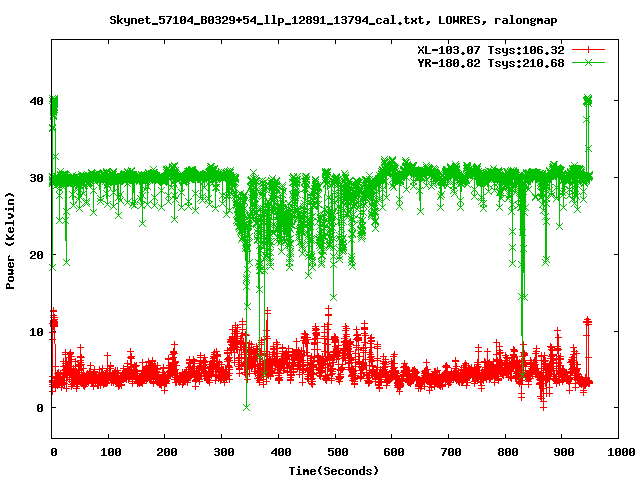Screen dimensions: 640x480
Task: Click the y-axis tick label 10
Action: point(36,332)
